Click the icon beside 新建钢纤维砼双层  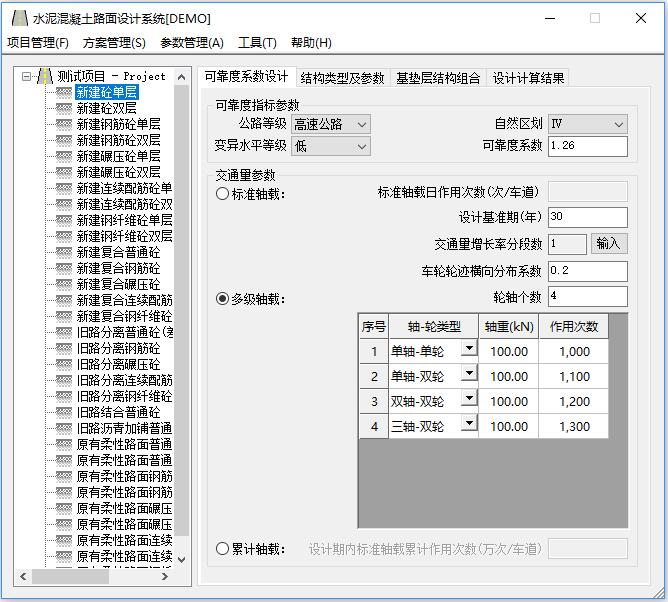(x=64, y=236)
